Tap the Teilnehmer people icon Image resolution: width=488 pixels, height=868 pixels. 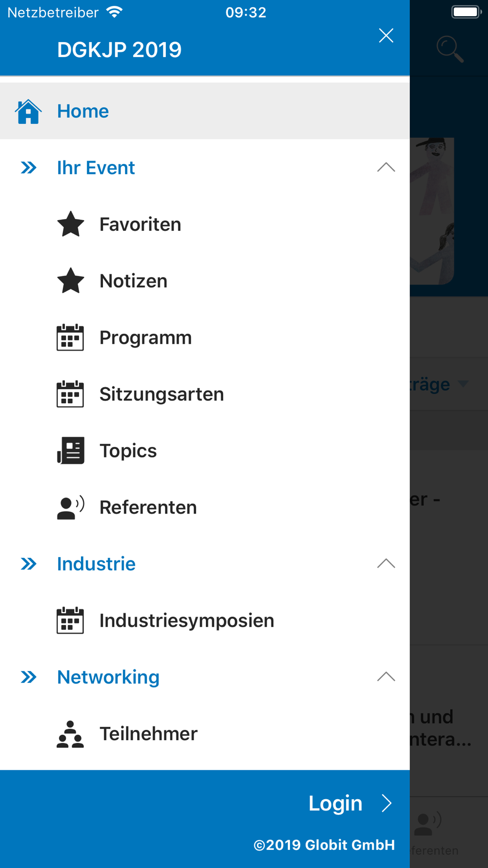(x=70, y=734)
